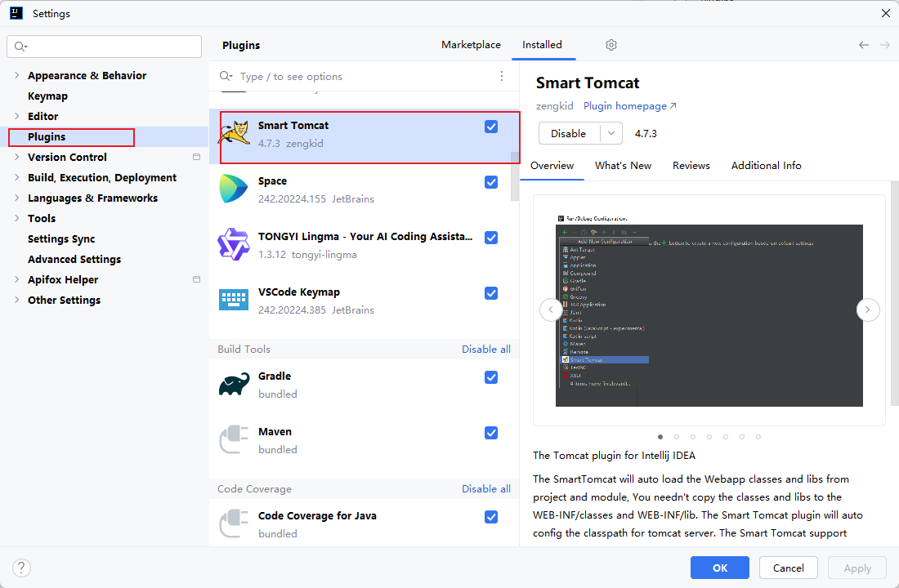
Task: Open the three-dot plugin search options menu
Action: (x=502, y=76)
